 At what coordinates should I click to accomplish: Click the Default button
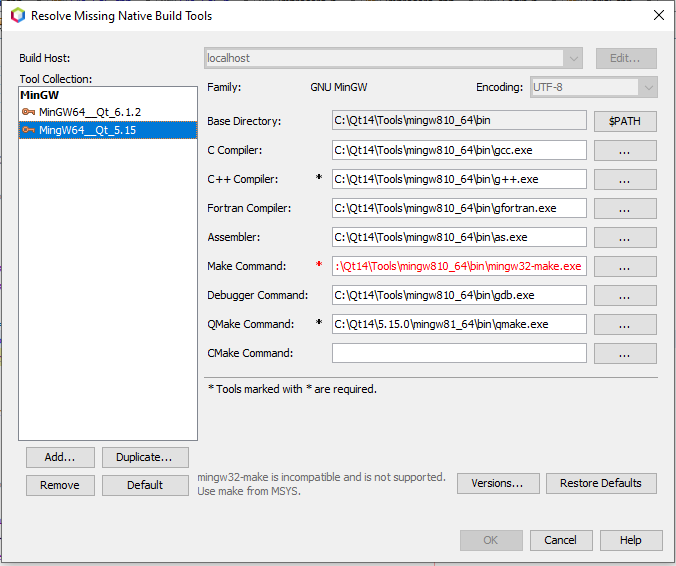pos(145,485)
